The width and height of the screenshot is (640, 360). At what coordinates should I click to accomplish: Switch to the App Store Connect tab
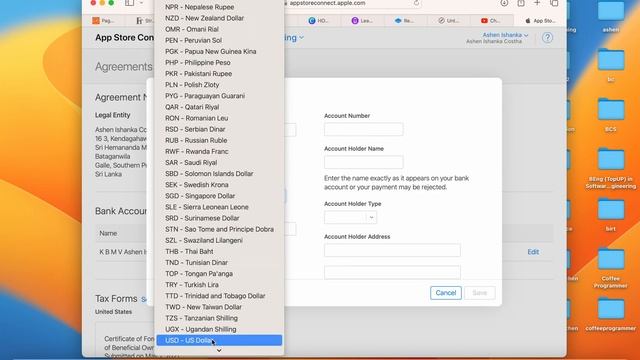[541, 20]
